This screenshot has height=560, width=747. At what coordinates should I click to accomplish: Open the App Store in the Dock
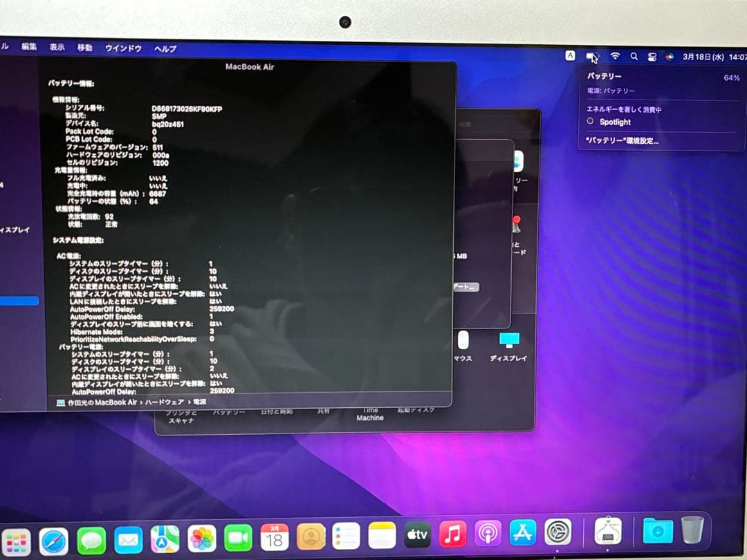[x=523, y=532]
